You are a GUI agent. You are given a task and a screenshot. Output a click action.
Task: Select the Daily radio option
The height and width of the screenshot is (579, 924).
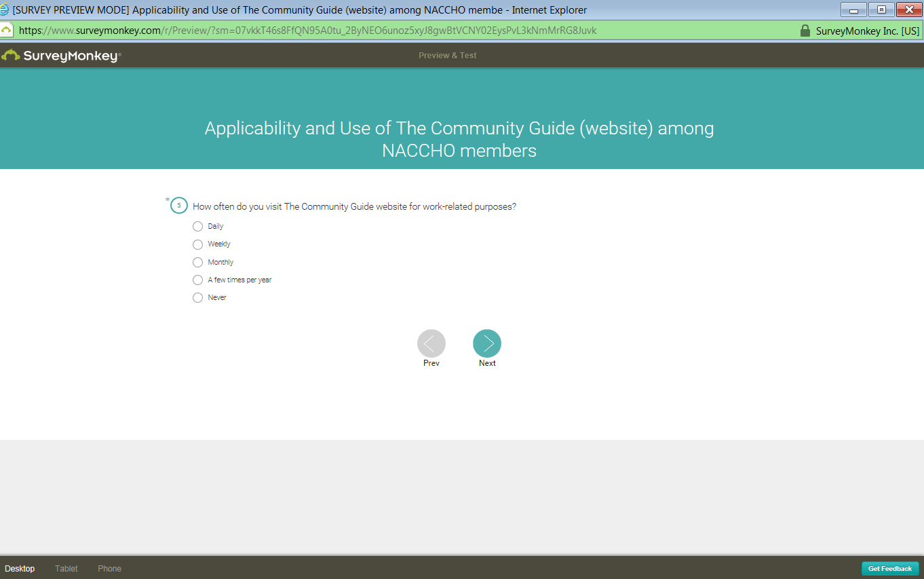[198, 226]
